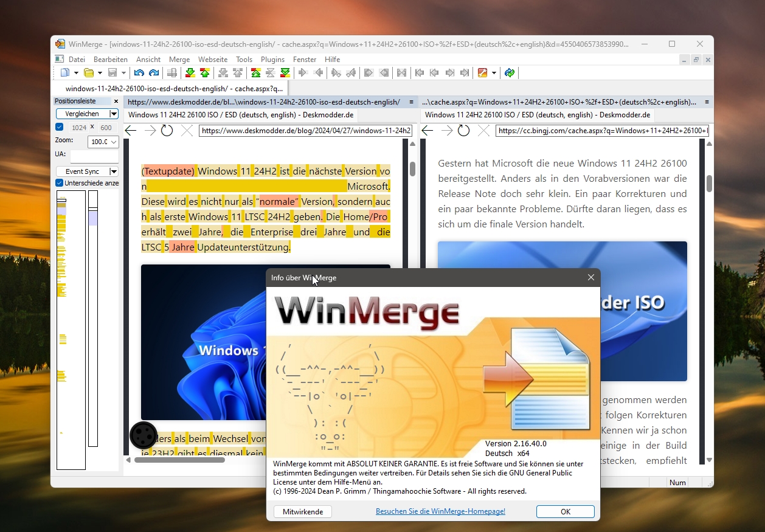This screenshot has width=765, height=532.
Task: Close the Info über WinMerge dialog
Action: tap(590, 277)
